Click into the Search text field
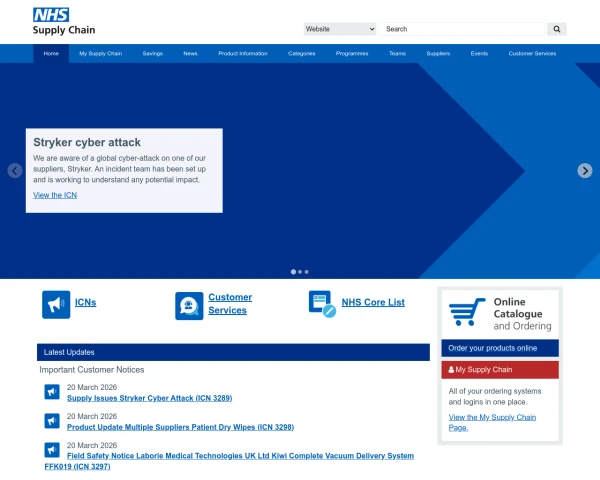The image size is (600, 480). point(461,29)
